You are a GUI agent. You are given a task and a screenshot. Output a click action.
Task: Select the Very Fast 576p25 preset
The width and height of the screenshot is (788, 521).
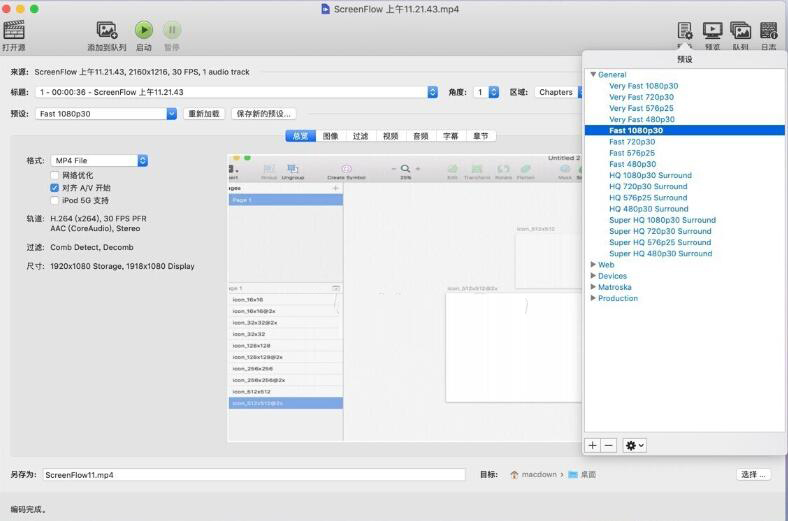point(641,108)
